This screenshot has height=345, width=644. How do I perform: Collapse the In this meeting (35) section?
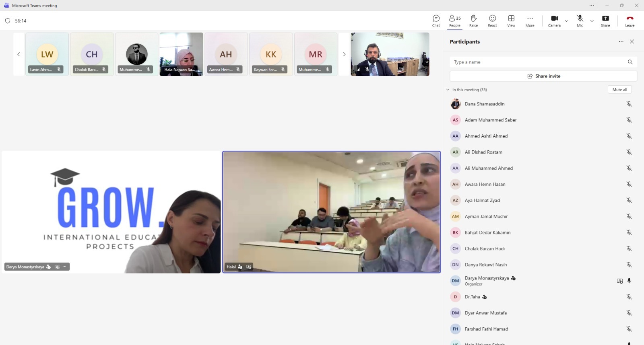tap(448, 90)
